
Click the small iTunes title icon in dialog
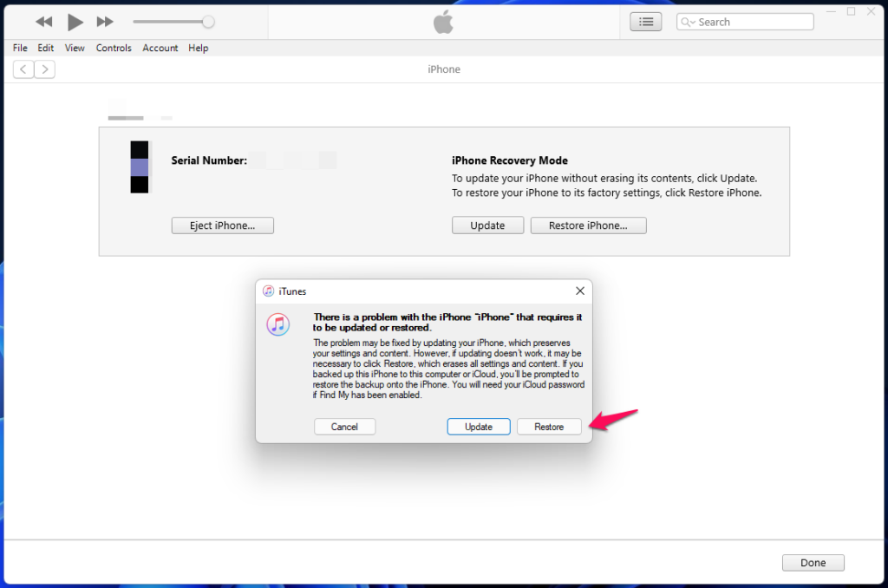pos(269,291)
